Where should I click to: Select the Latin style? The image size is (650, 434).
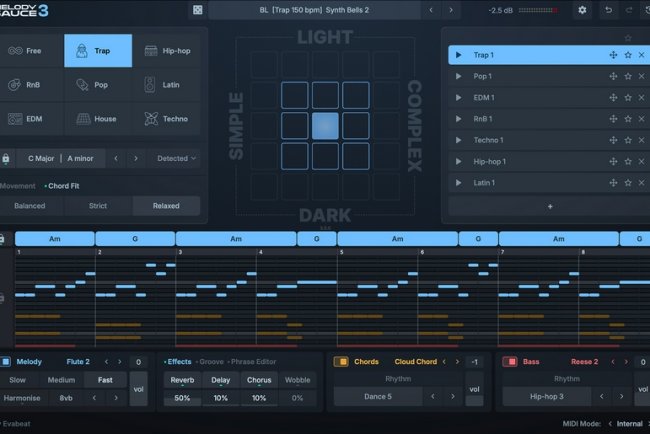167,85
